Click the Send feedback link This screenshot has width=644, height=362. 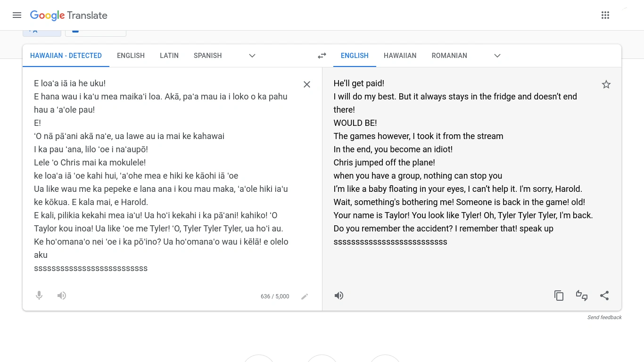tap(604, 317)
